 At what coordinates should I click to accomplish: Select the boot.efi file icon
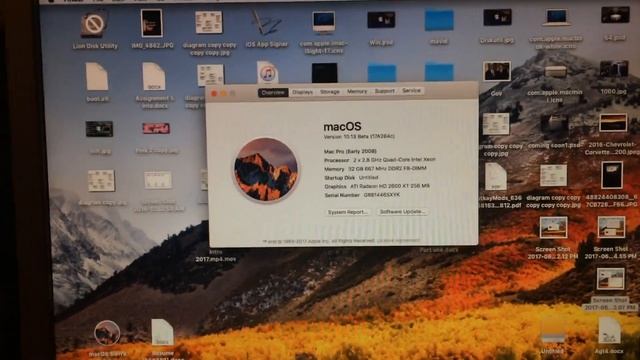97,77
